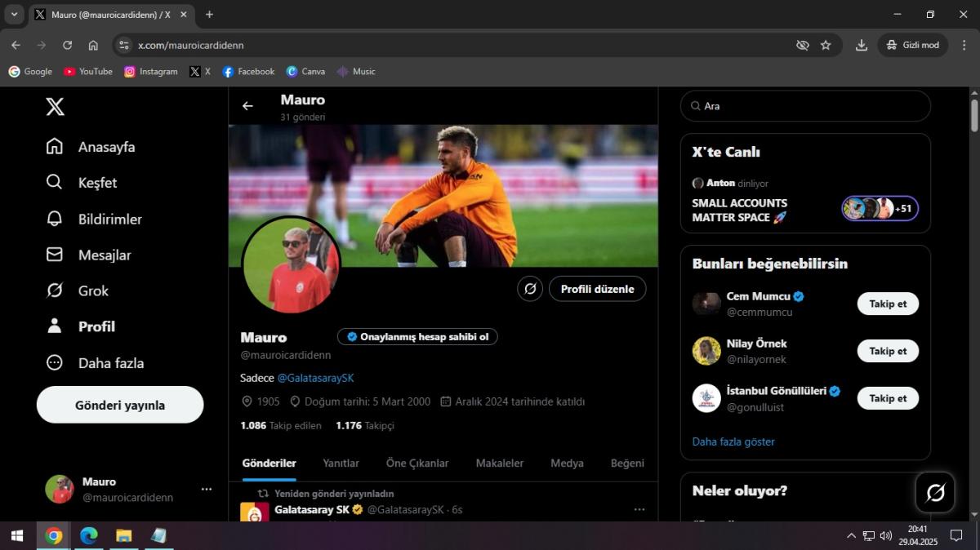Screen dimensions: 980x550
Task: Join the SMALL ACCOUNTS MATTER SPACE
Action: click(740, 210)
